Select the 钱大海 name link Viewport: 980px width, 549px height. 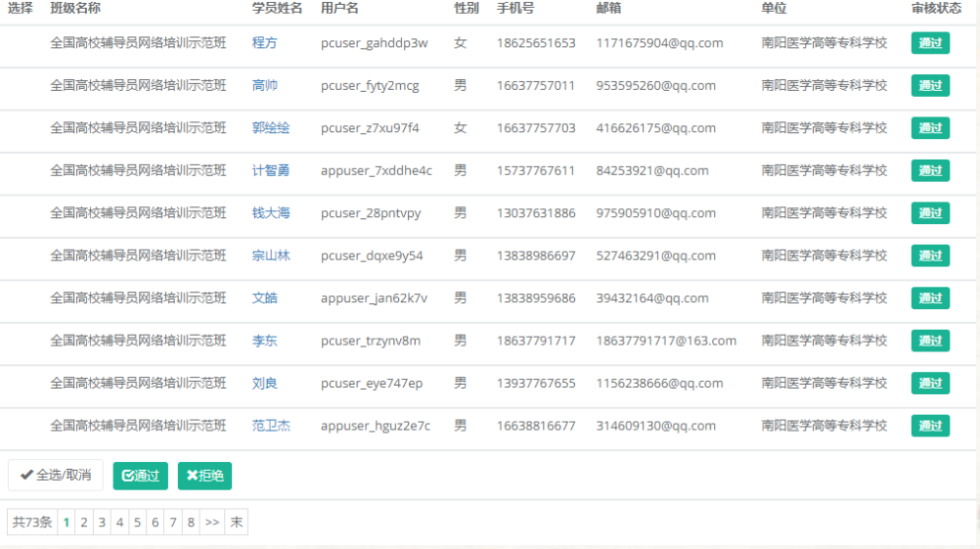(271, 213)
